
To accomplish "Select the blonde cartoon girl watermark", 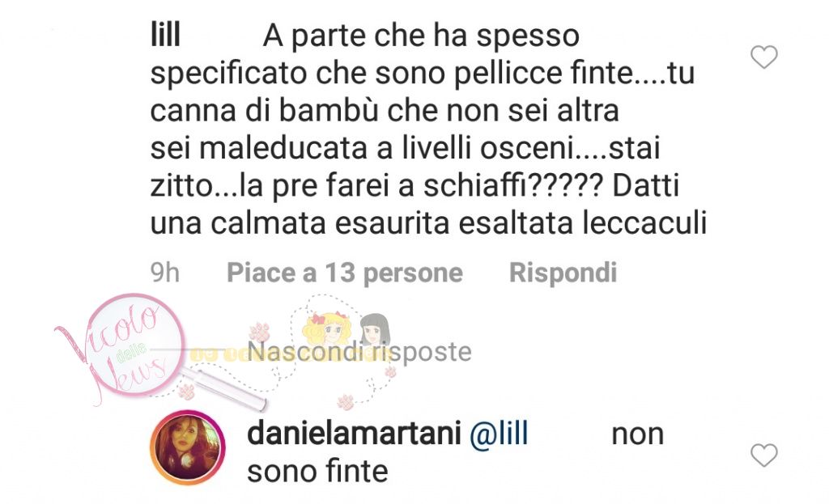I will [x=325, y=330].
